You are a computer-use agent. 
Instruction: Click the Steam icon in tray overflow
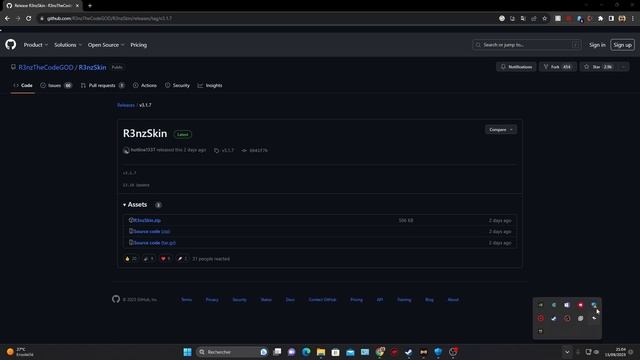pos(554,318)
